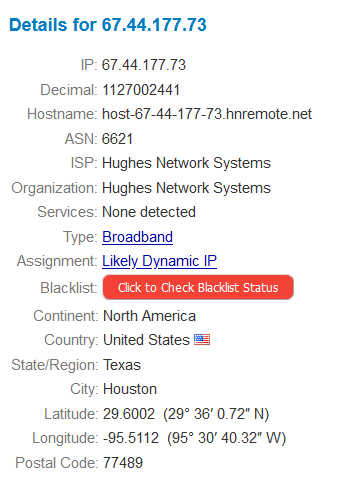Click to Check Blacklist Status button
The image size is (364, 486).
coord(198,287)
